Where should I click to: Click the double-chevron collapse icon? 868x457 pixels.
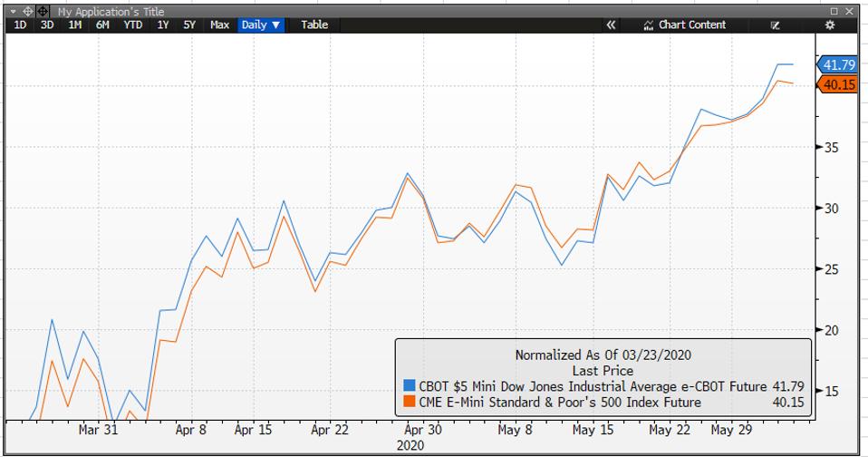pyautogui.click(x=611, y=25)
